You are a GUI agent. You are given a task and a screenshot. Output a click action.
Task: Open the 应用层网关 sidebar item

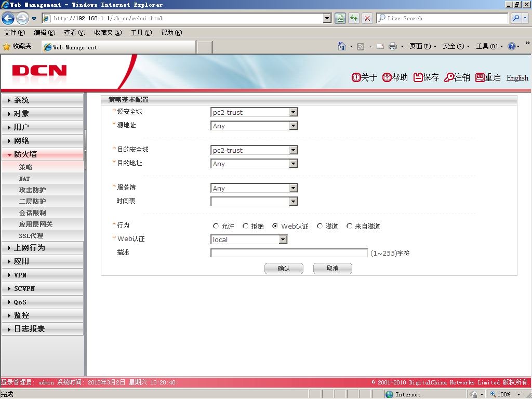(43, 224)
